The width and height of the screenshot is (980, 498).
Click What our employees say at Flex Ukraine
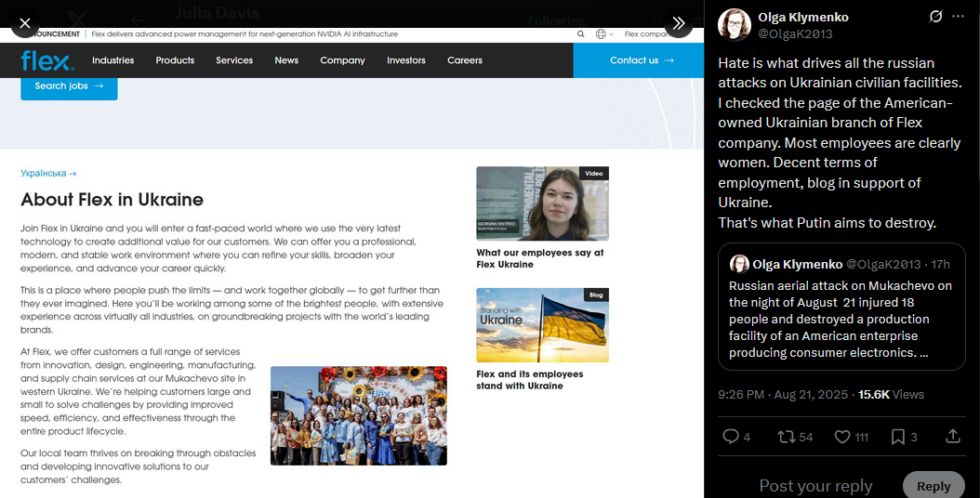click(540, 258)
